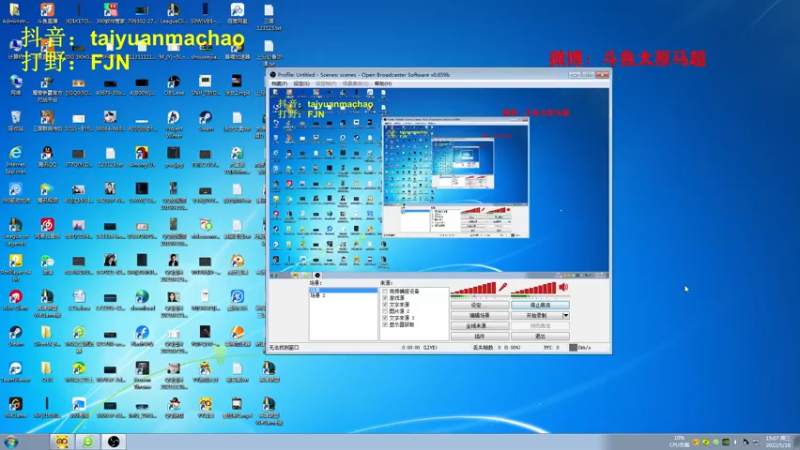Click the OBS preview area
This screenshot has height=450, width=800.
[439, 183]
